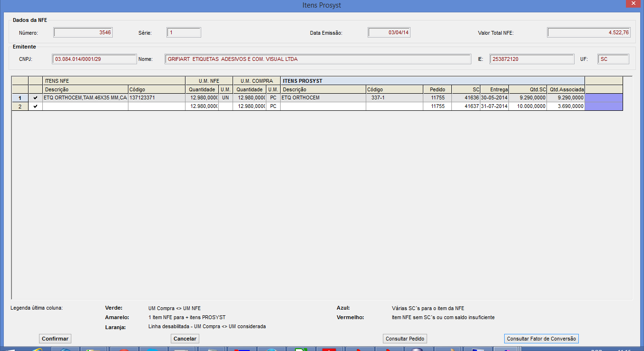Select row header 1 in the grid
The width and height of the screenshot is (644, 351).
[20, 97]
